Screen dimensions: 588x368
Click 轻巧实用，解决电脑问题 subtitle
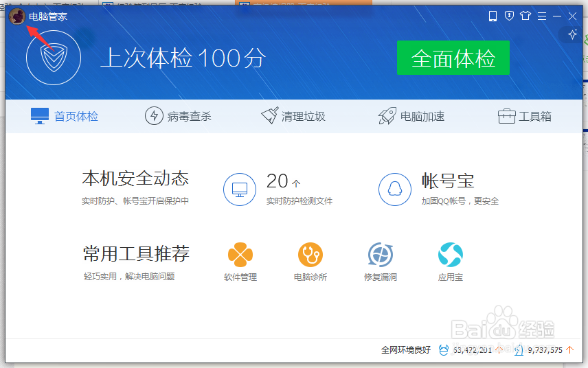point(129,277)
